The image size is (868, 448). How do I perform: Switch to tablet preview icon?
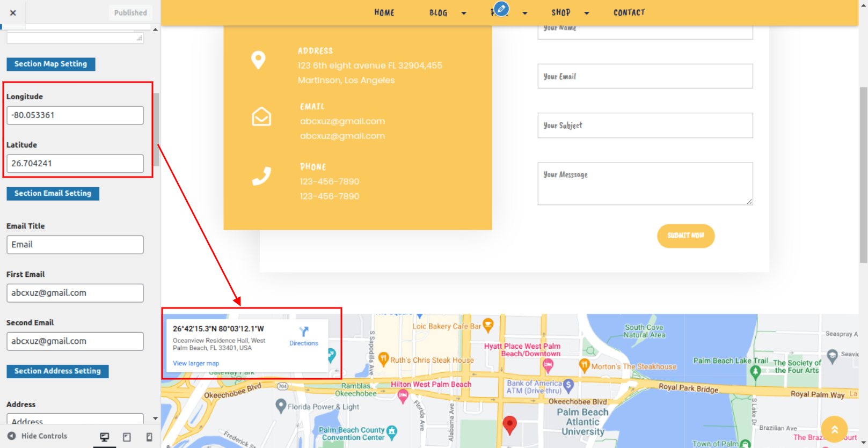coord(127,437)
